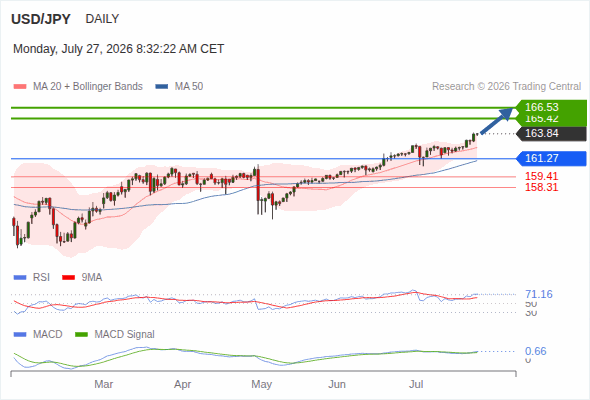The height and width of the screenshot is (400, 590).
Task: Click the 9MA red legend swatch
Action: pos(68,278)
